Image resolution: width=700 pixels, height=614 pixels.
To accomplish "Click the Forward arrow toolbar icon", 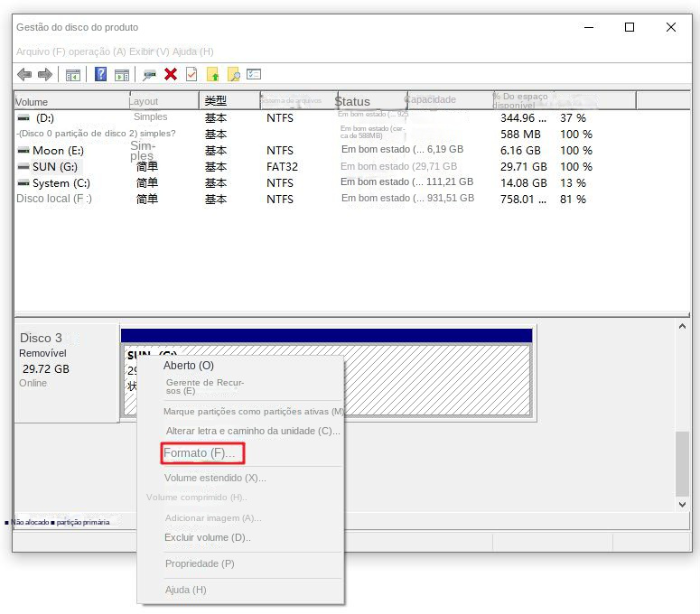I will coord(45,74).
